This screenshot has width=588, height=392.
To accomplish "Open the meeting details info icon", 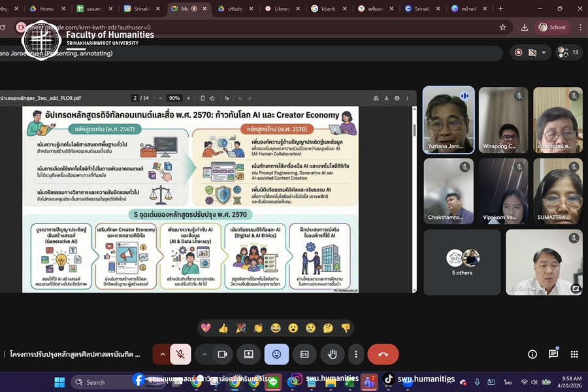I will (x=532, y=354).
